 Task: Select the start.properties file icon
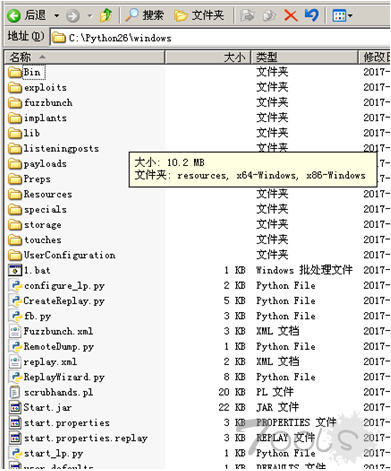(x=15, y=423)
